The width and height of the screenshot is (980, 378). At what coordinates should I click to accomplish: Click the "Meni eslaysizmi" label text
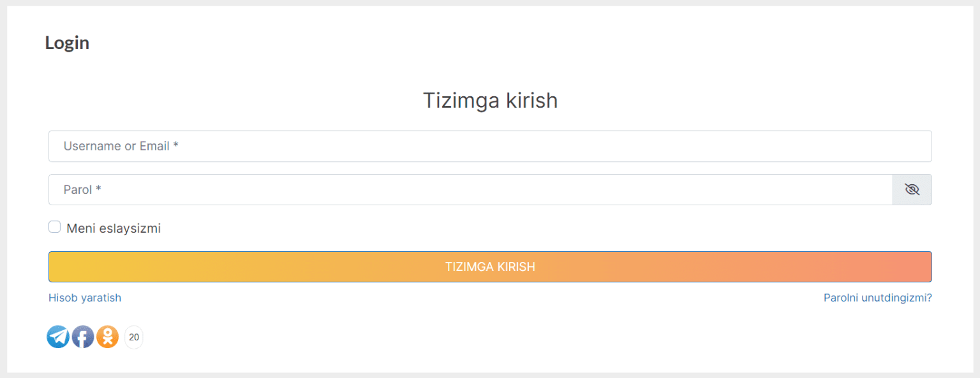[x=114, y=228]
